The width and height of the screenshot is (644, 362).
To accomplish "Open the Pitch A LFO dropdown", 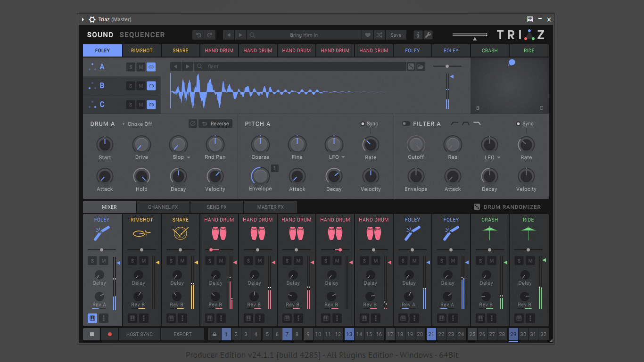I will pyautogui.click(x=343, y=157).
